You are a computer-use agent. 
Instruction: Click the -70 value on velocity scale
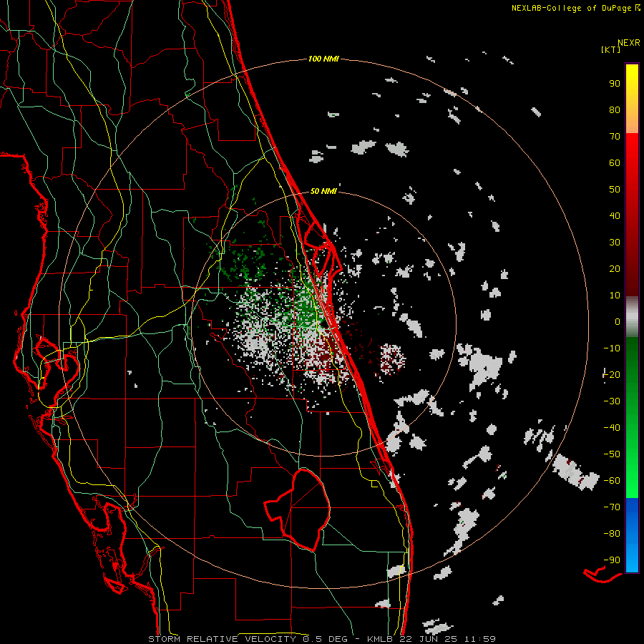tap(612, 507)
